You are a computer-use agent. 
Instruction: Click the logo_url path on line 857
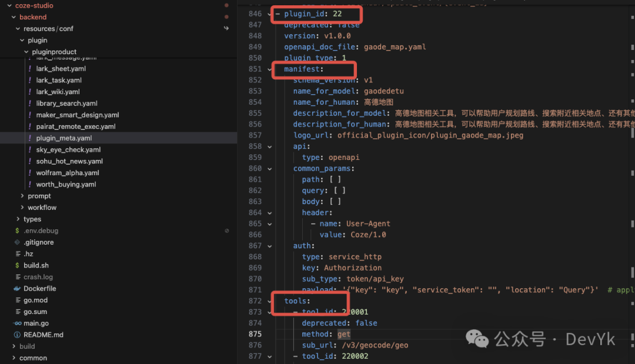pos(430,135)
